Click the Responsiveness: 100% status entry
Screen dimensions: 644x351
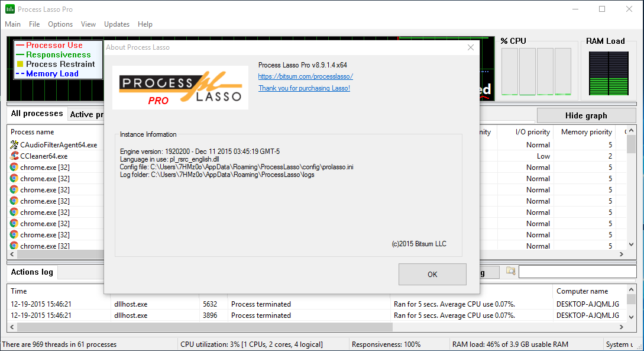(x=386, y=344)
